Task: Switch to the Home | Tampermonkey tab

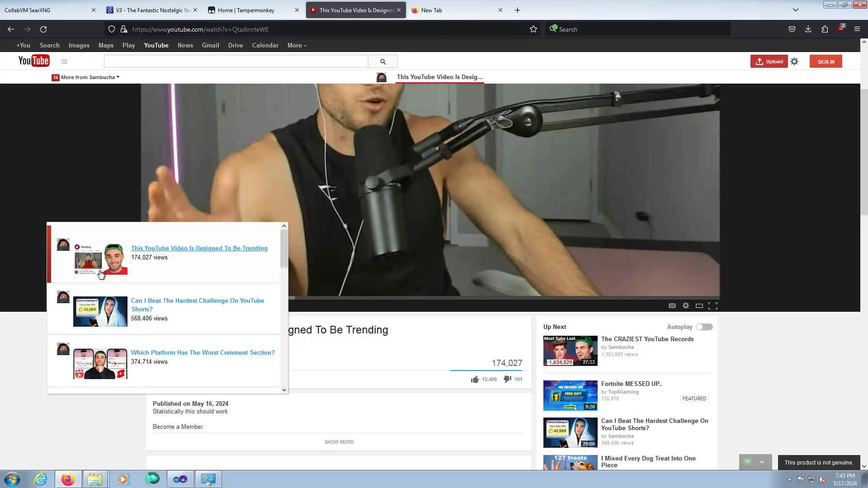Action: (246, 10)
